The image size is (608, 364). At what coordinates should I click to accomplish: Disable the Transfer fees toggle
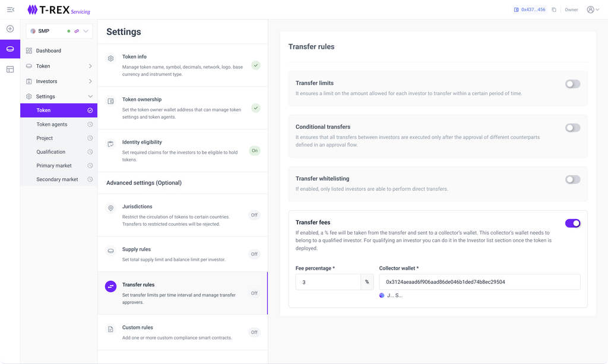pyautogui.click(x=572, y=223)
